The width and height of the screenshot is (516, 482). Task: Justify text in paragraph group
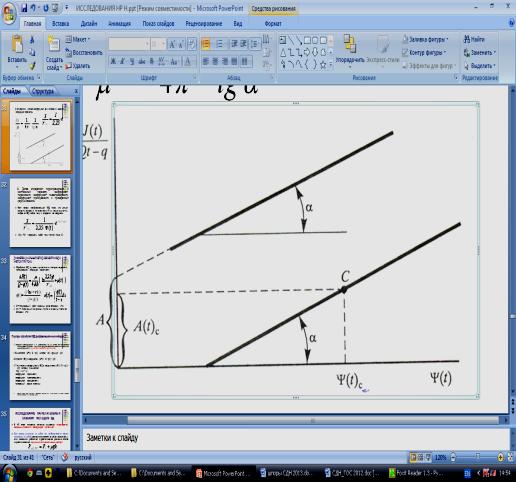coord(234,61)
